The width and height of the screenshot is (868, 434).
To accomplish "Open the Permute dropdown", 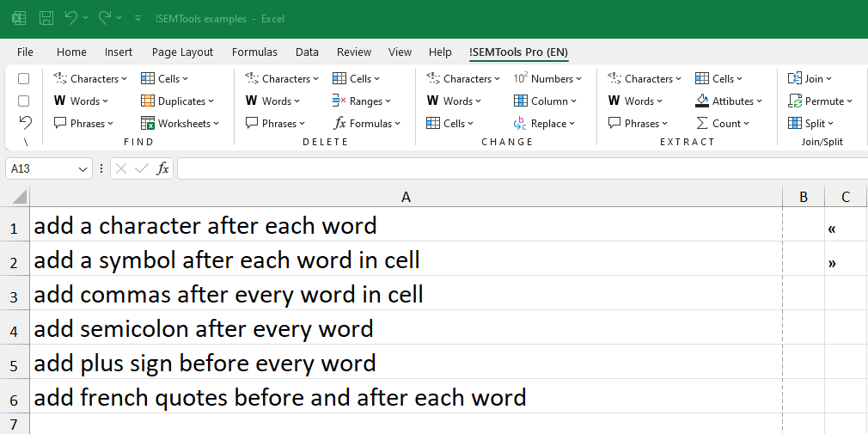I will point(821,101).
